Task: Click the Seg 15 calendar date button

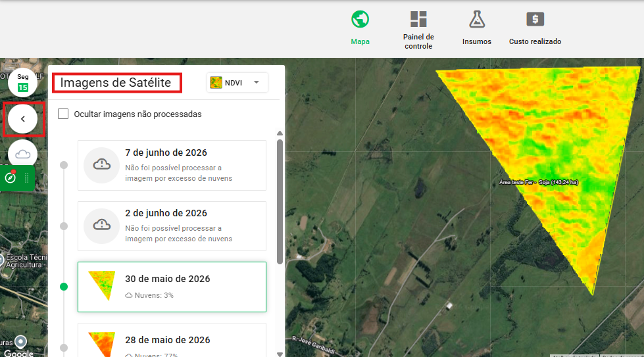Action: point(22,82)
